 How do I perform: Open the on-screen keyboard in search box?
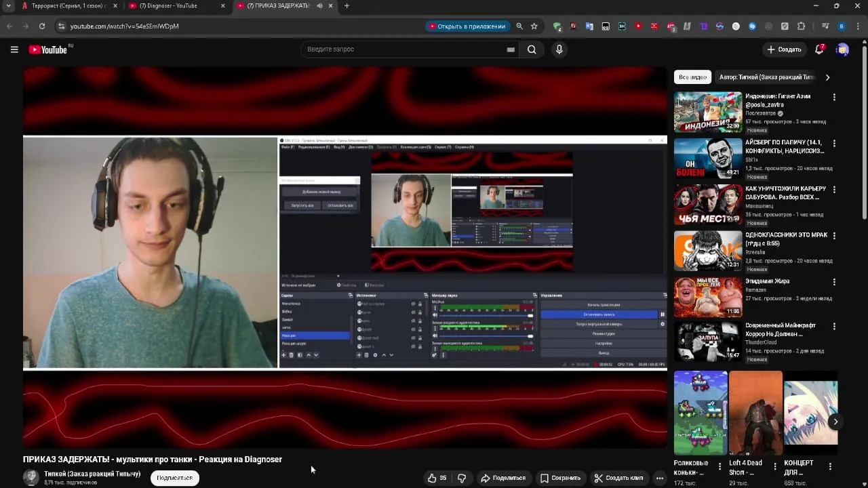point(511,49)
